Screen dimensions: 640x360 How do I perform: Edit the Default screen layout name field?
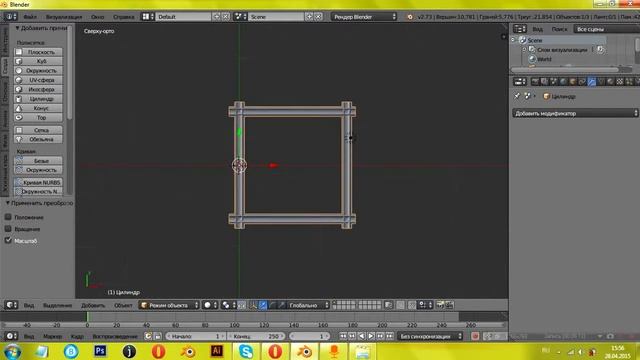click(x=183, y=17)
